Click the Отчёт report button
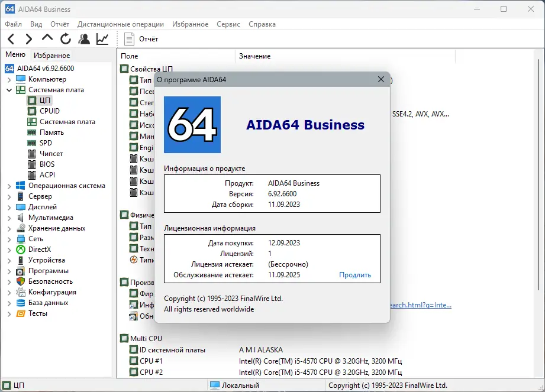Viewport: 545px width, 392px height. coord(140,38)
